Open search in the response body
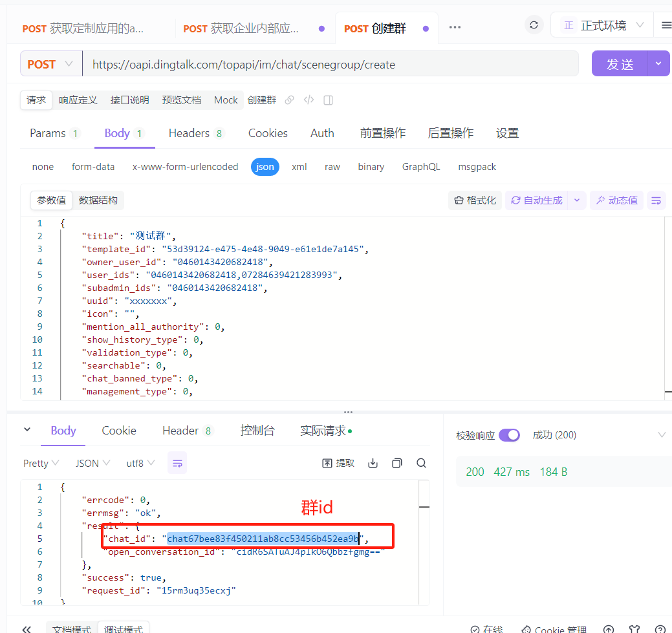672x633 pixels. (x=421, y=463)
